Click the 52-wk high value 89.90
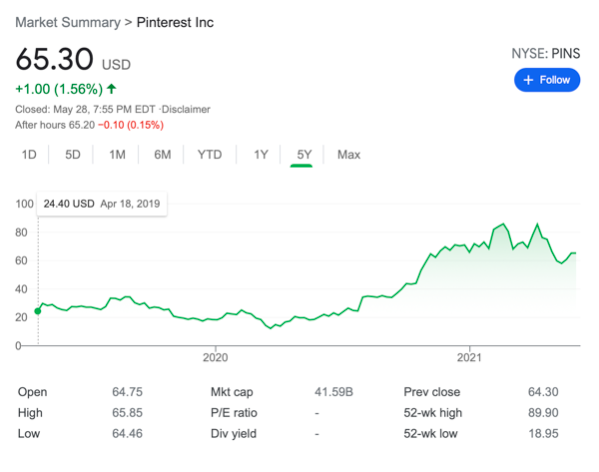Image resolution: width=599 pixels, height=472 pixels. [543, 413]
